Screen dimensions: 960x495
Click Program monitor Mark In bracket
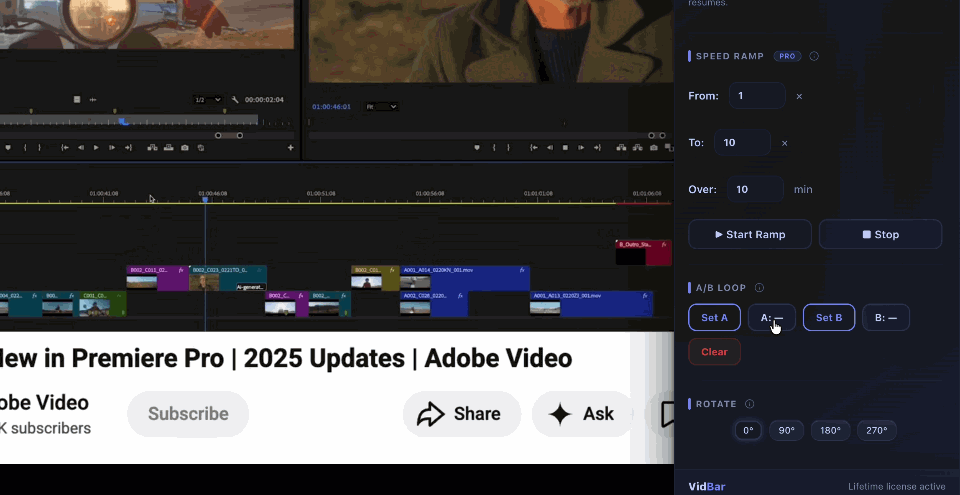pos(494,148)
